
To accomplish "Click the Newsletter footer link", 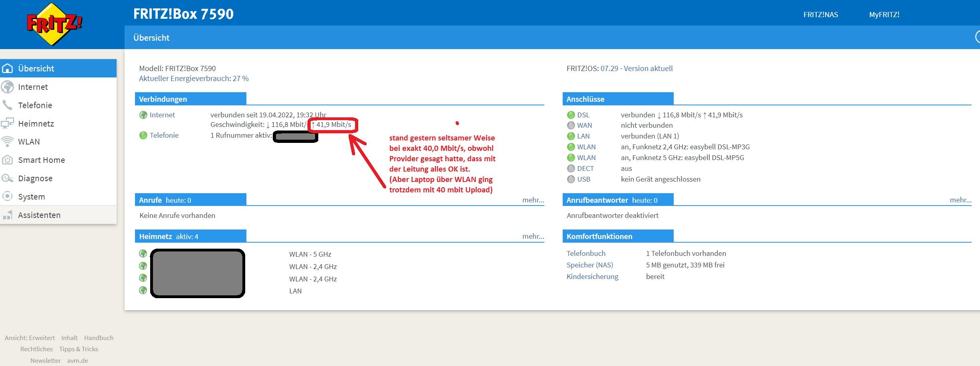I will (x=46, y=360).
